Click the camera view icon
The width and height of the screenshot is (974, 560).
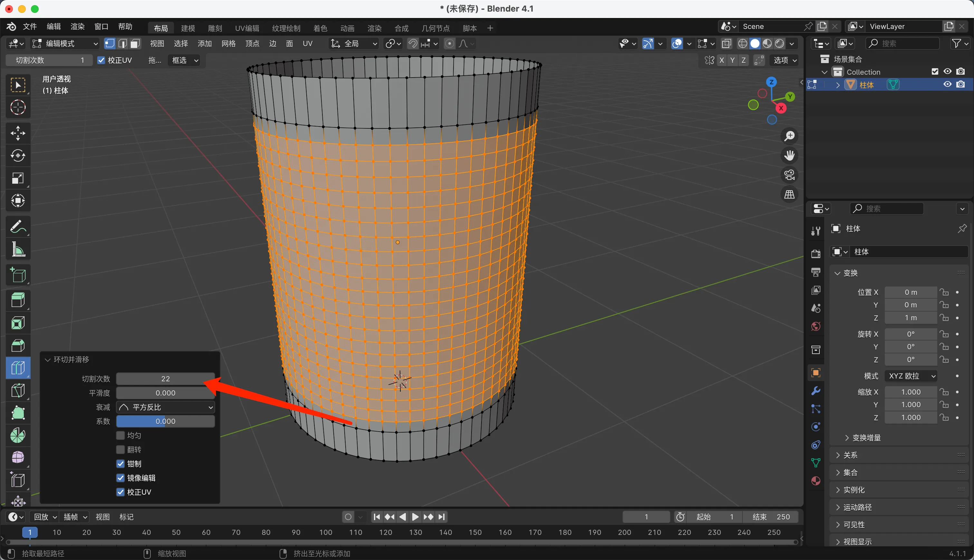789,175
